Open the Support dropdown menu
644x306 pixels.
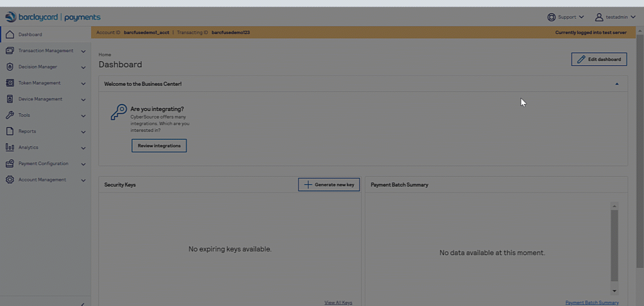coord(565,17)
